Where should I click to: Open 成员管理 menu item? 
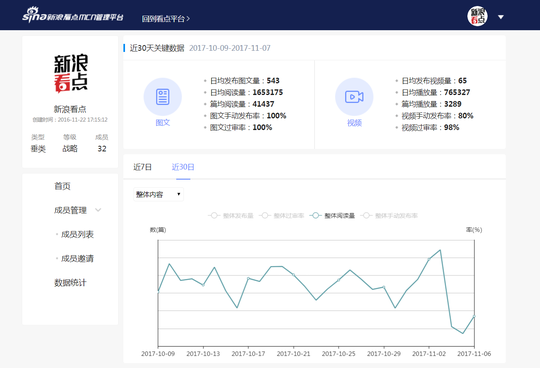70,210
